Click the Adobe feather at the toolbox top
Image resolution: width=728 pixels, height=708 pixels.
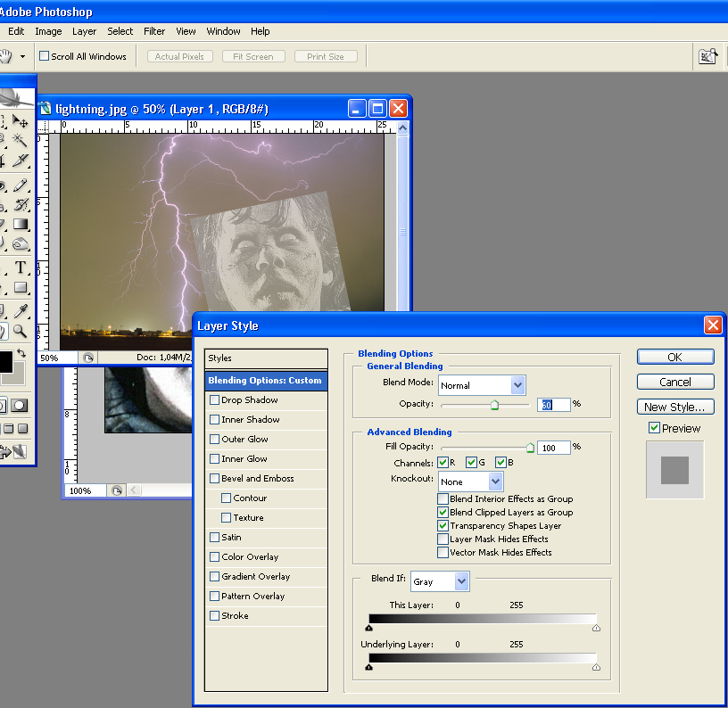pyautogui.click(x=17, y=97)
